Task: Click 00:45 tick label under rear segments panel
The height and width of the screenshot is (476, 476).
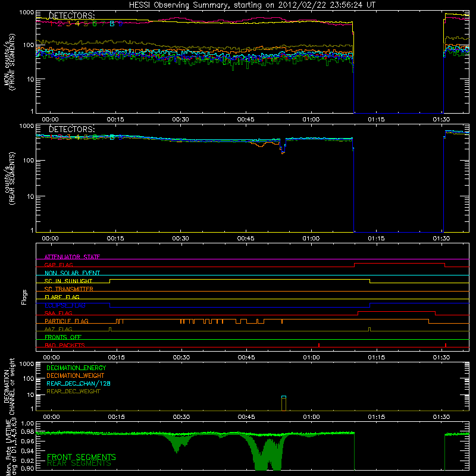Action: point(246,239)
